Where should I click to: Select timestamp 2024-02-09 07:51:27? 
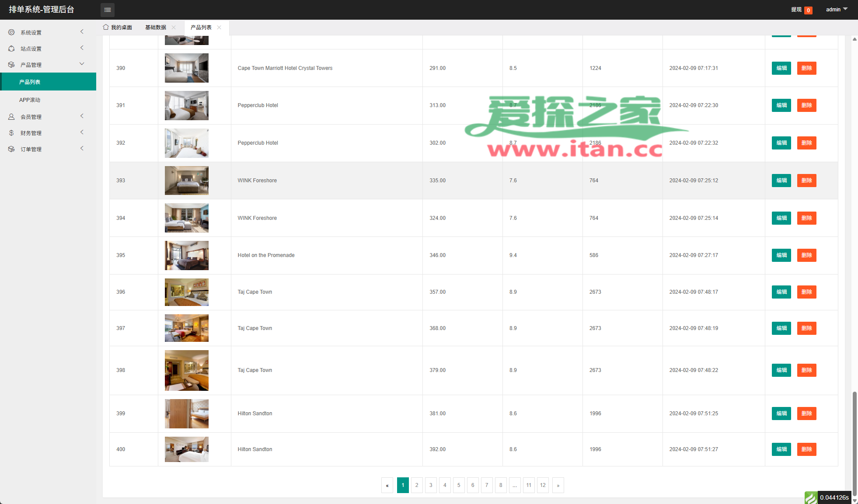694,449
